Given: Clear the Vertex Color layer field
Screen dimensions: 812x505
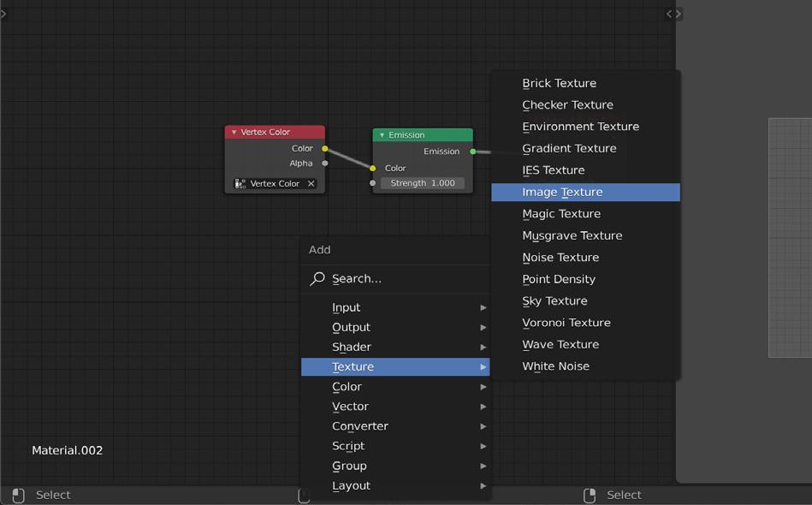Looking at the screenshot, I should 311,183.
